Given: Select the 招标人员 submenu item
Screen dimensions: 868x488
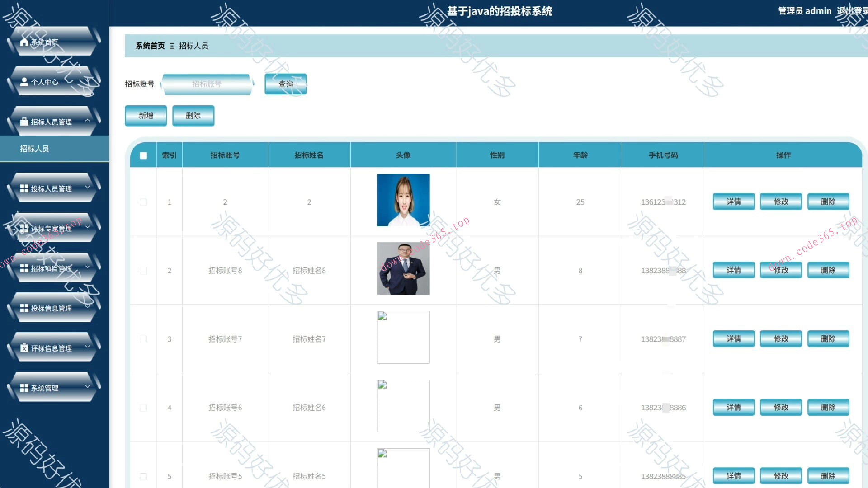Looking at the screenshot, I should coord(35,149).
